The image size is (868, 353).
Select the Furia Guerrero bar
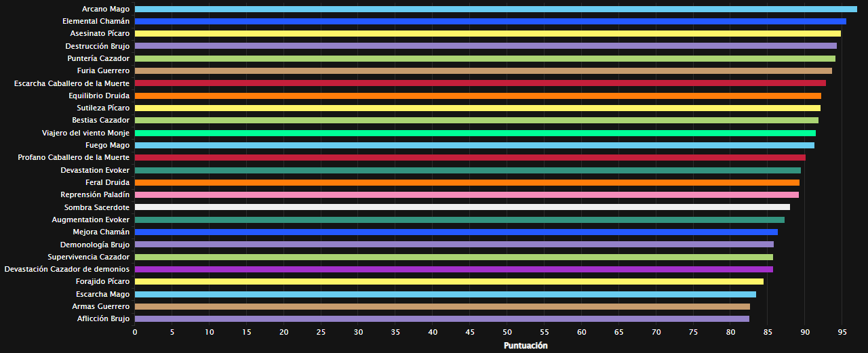pos(483,71)
